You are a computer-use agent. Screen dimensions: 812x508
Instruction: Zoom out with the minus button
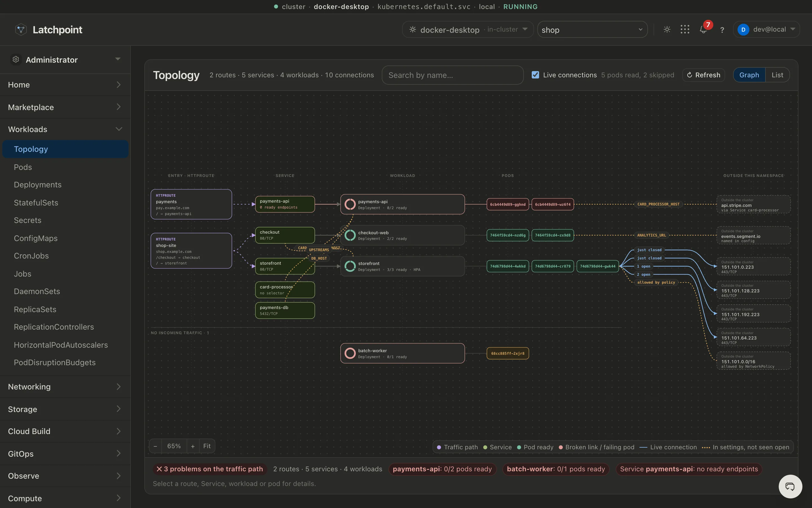pyautogui.click(x=155, y=446)
